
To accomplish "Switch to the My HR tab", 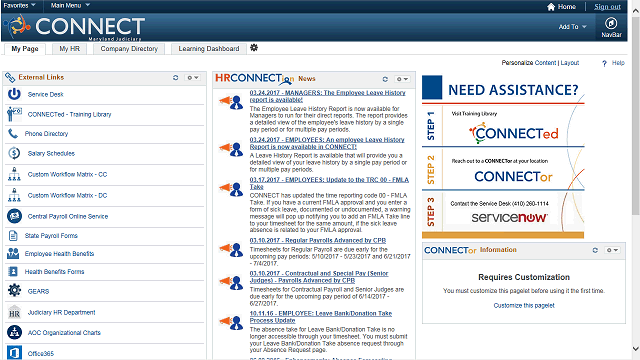I will [x=69, y=49].
